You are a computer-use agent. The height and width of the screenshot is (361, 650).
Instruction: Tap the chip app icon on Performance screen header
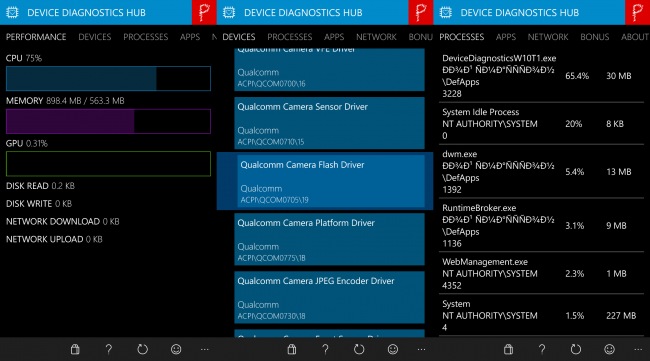coord(12,12)
